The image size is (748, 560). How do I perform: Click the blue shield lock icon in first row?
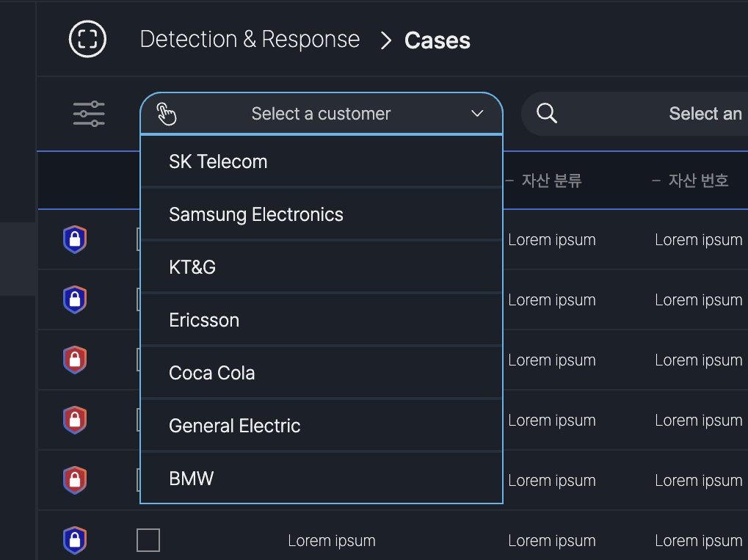(74, 240)
